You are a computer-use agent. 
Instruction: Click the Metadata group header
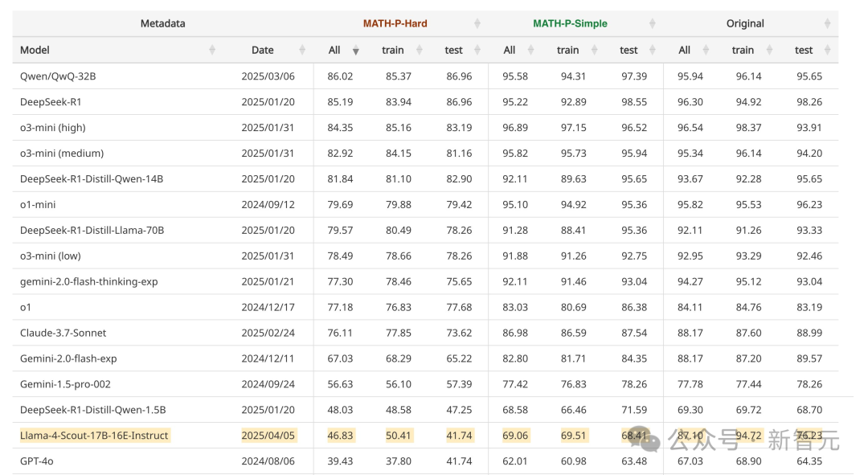162,23
